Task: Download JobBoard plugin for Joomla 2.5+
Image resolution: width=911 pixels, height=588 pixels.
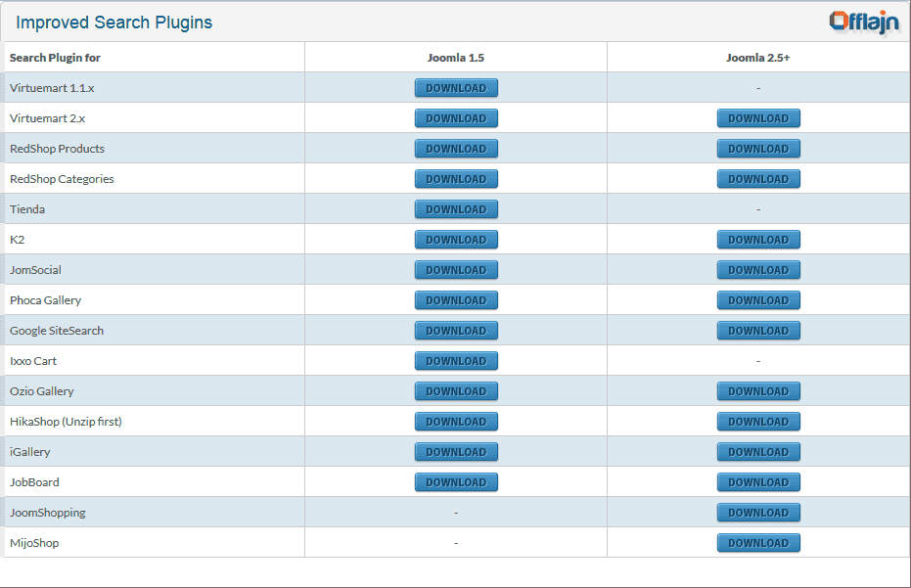Action: click(758, 481)
